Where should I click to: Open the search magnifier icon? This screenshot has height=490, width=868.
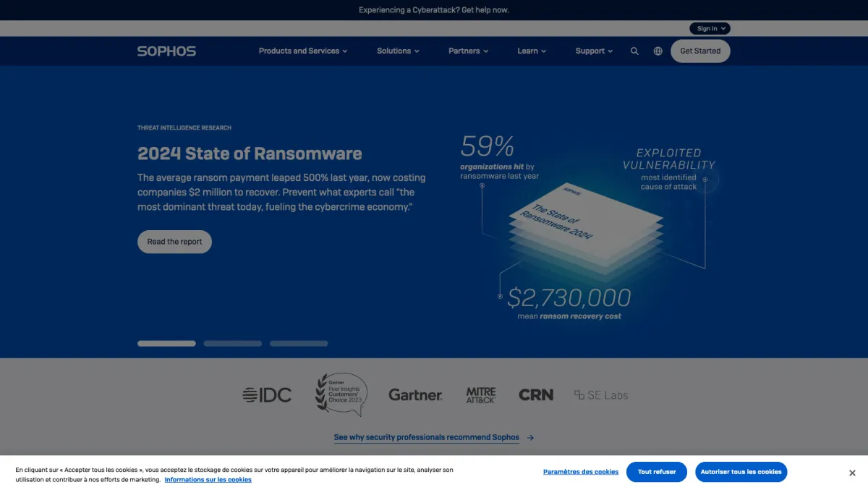[x=634, y=51]
